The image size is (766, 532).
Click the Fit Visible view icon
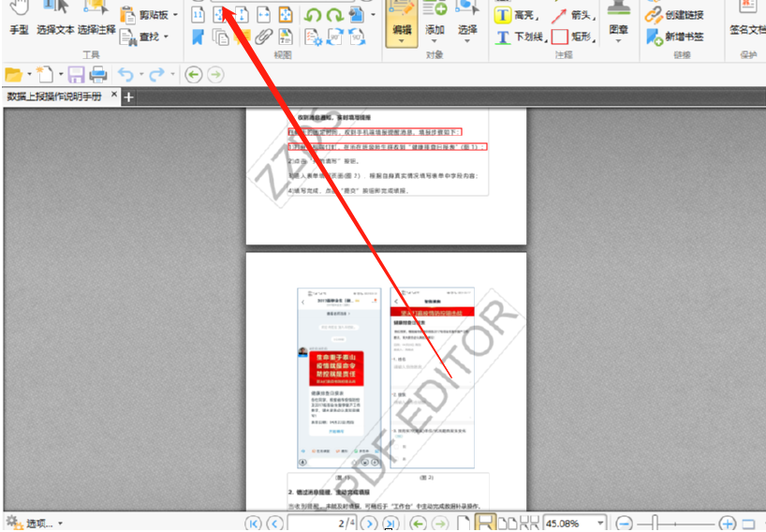pyautogui.click(x=286, y=15)
